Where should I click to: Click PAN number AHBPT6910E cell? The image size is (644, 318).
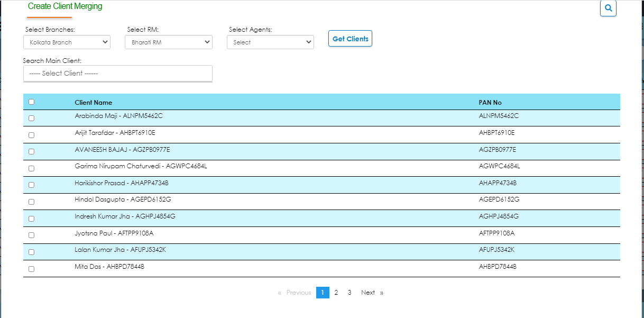point(496,133)
